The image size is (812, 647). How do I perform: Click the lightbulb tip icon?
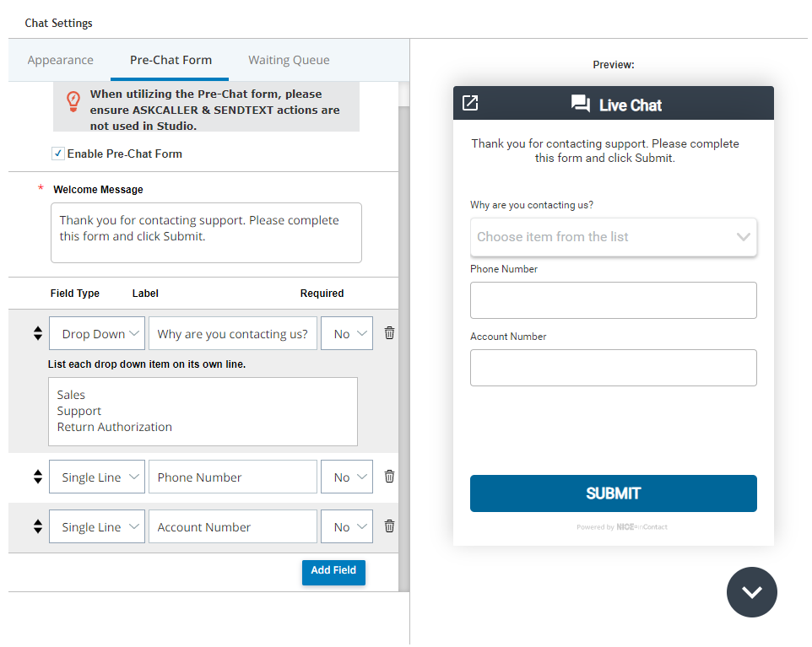73,101
